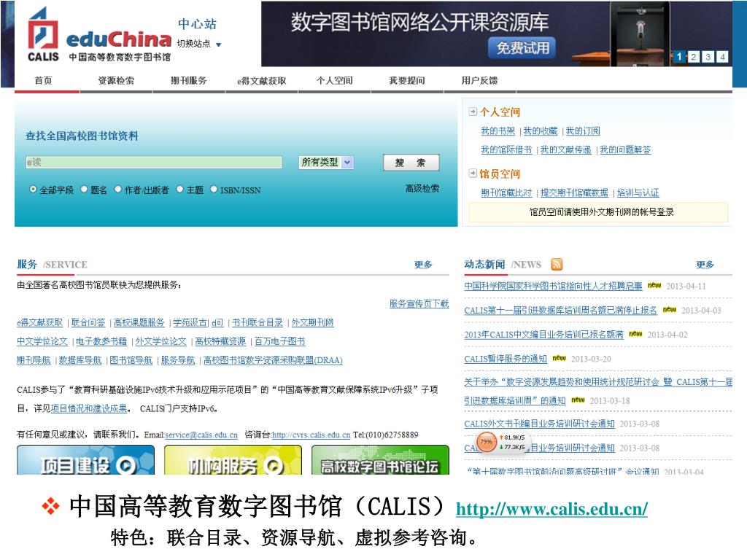
Task: Open the 切换站点 dropdown arrow
Action: pyautogui.click(x=219, y=44)
